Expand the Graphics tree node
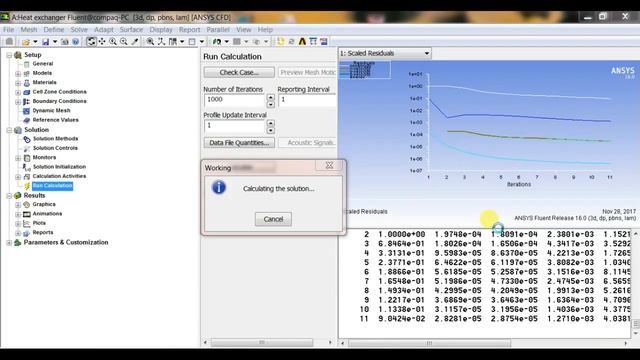This screenshot has width=640, height=360. coord(18,205)
